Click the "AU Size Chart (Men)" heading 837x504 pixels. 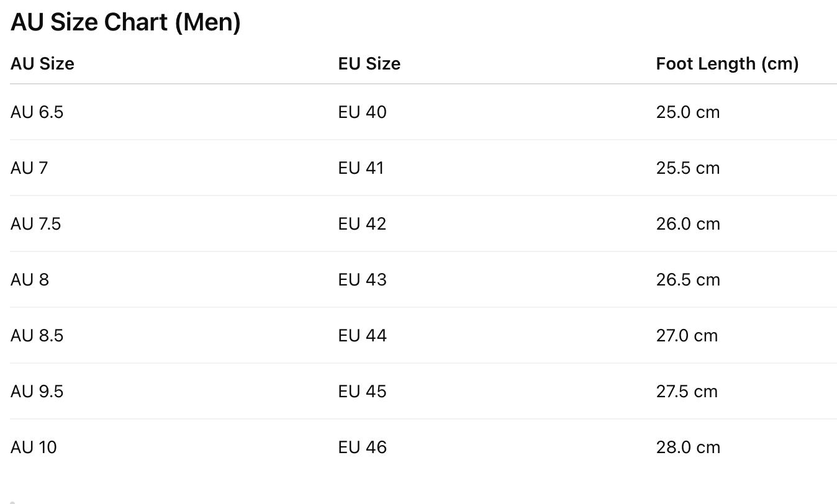[x=125, y=23]
